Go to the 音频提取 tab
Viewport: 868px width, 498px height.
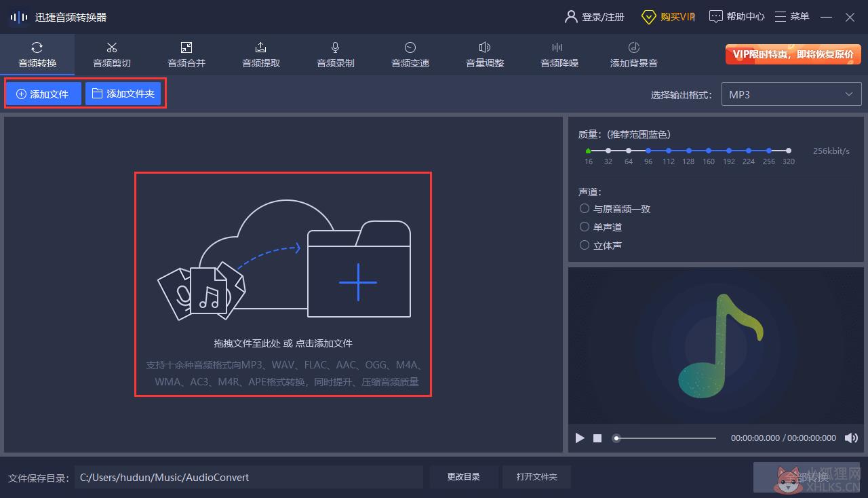(261, 55)
